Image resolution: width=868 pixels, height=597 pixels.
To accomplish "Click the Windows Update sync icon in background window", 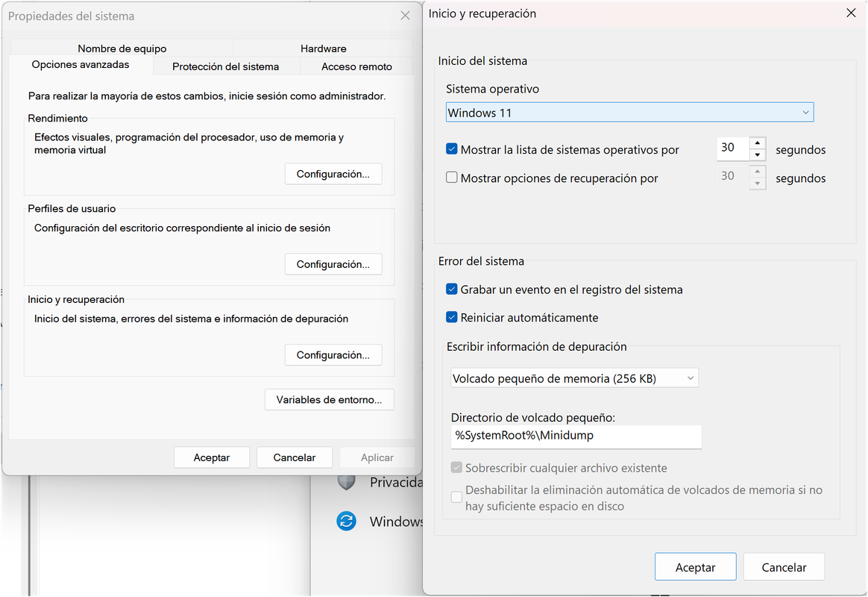I will click(347, 521).
